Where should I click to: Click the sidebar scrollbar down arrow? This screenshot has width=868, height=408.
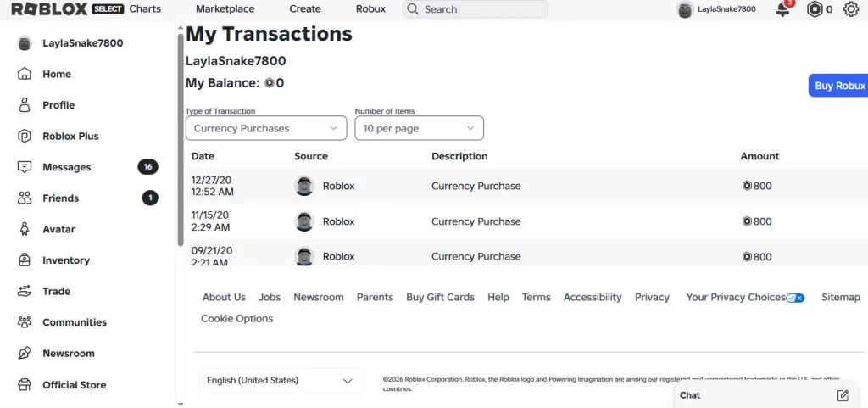180,404
